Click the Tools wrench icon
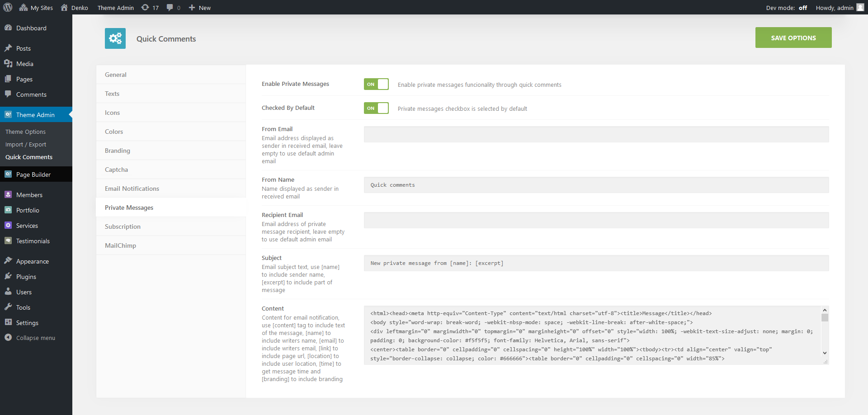The image size is (868, 415). [8, 307]
